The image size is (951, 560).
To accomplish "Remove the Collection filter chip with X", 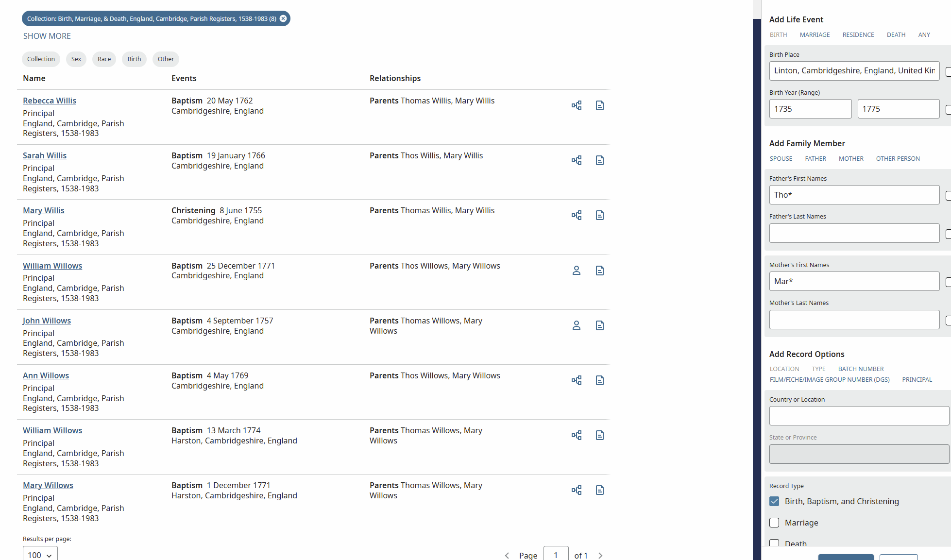I will [283, 18].
